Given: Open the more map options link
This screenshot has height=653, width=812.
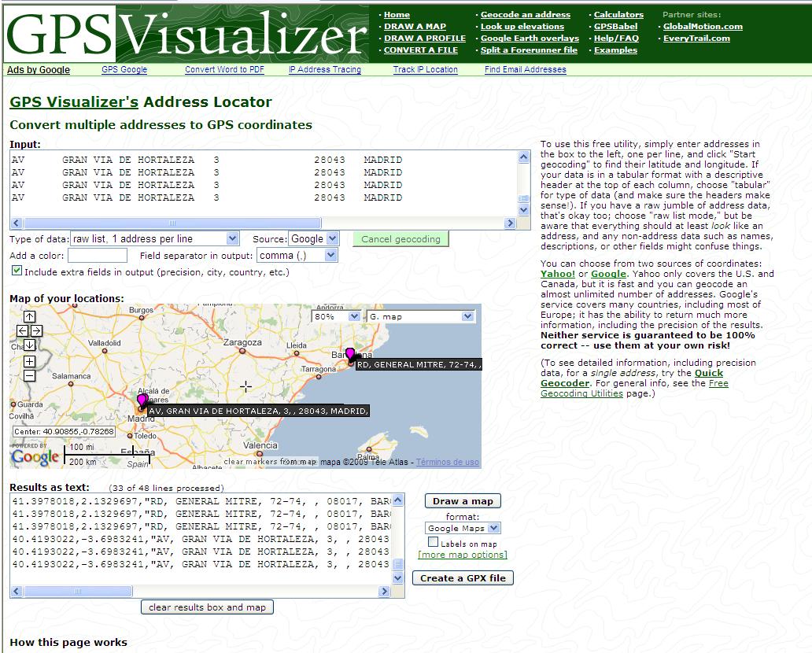Looking at the screenshot, I should click(463, 555).
